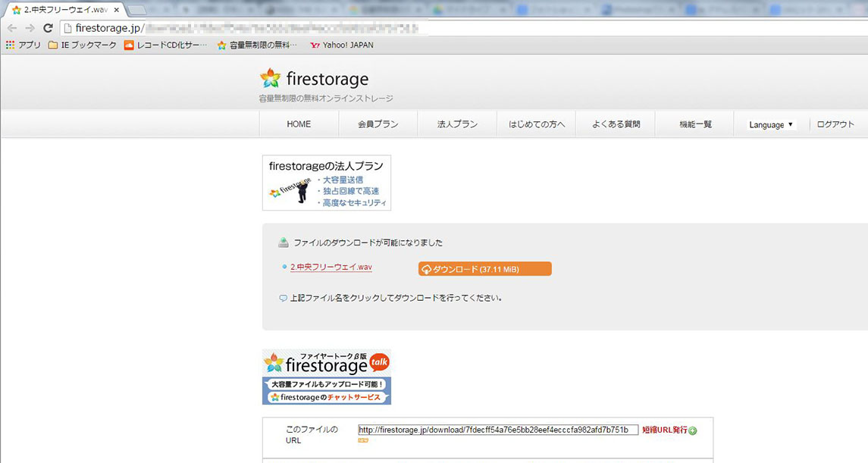Open the レコードCD化サー bookmark
The width and height of the screenshot is (868, 463).
click(165, 45)
